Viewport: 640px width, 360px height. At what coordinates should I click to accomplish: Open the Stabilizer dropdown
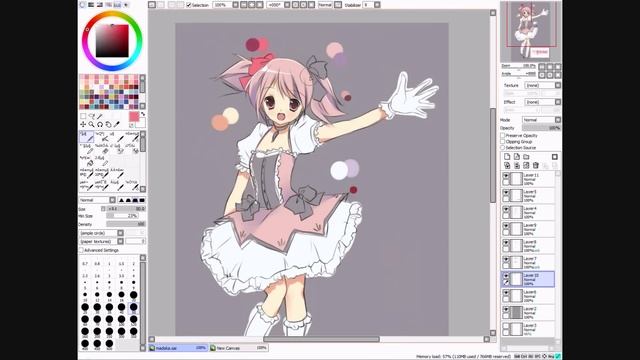coord(377,5)
